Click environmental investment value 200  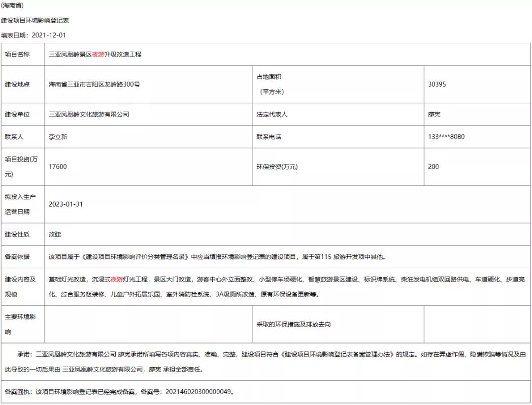click(433, 167)
